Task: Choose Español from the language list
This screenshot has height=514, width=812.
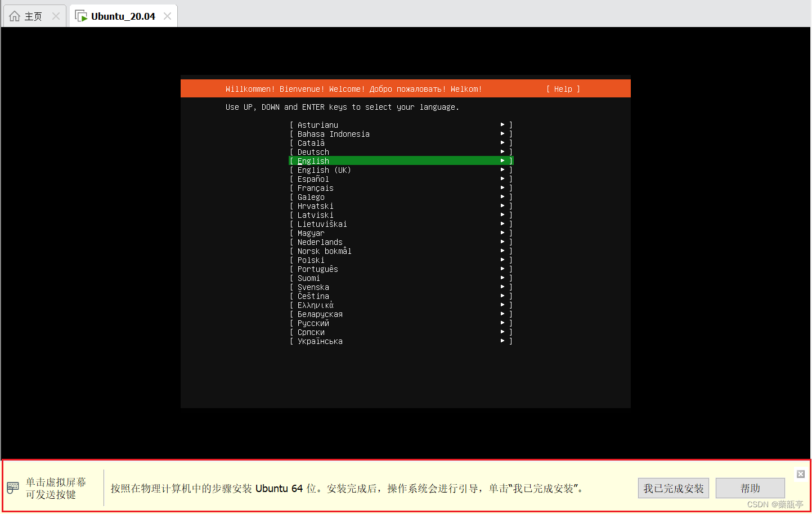Action: pyautogui.click(x=313, y=178)
